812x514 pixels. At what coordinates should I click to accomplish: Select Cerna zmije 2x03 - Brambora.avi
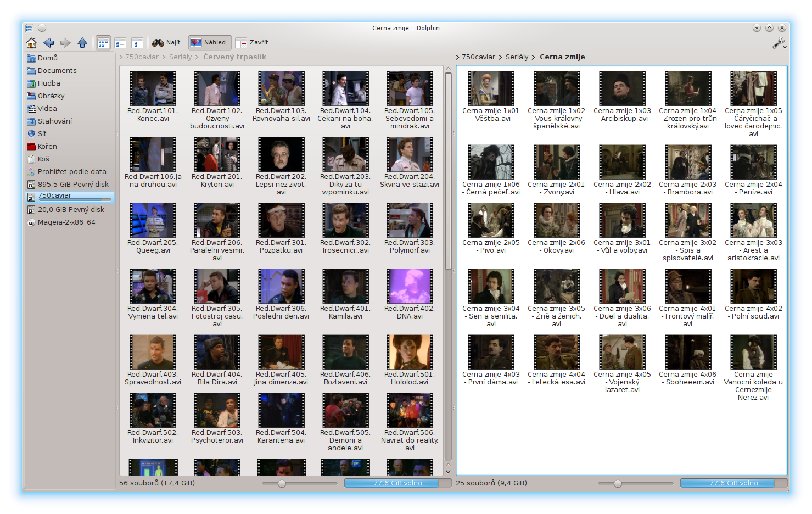688,162
